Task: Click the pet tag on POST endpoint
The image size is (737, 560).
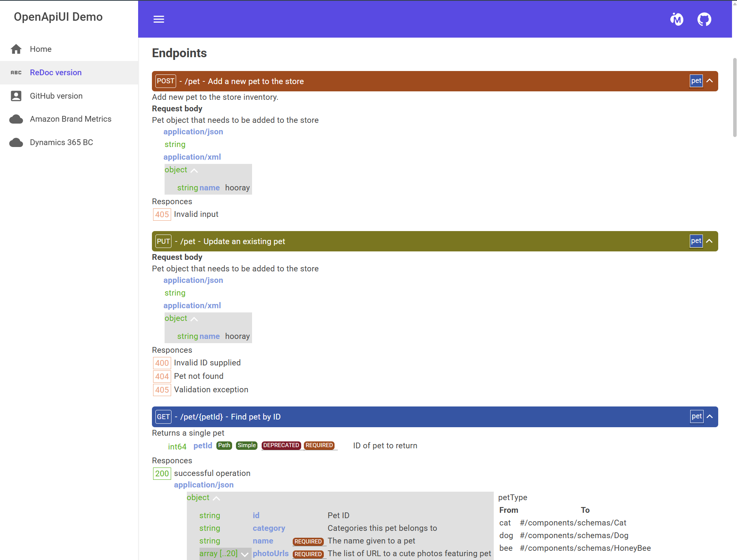Action: pos(696,81)
